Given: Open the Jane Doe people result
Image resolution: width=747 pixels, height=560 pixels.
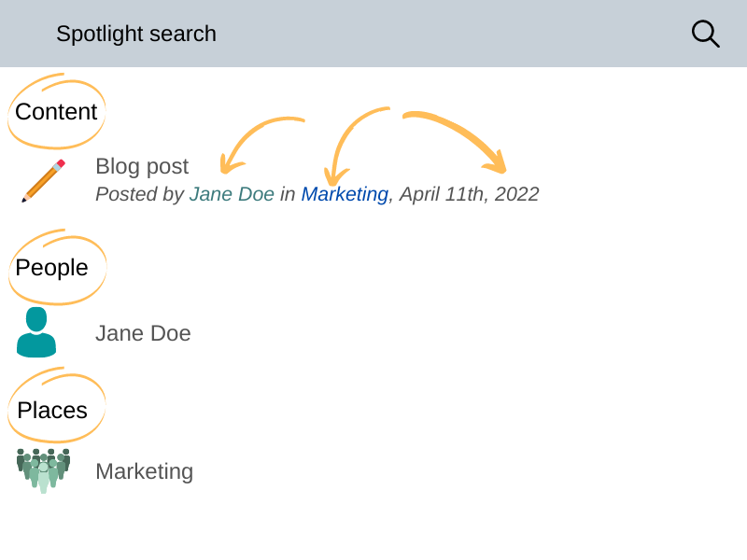Looking at the screenshot, I should (x=143, y=333).
